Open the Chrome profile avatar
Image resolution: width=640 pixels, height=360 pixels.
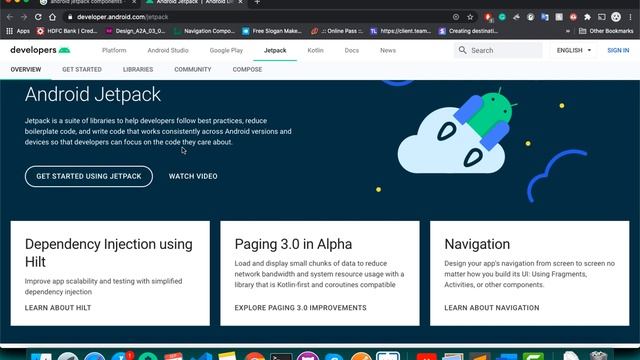tap(616, 17)
